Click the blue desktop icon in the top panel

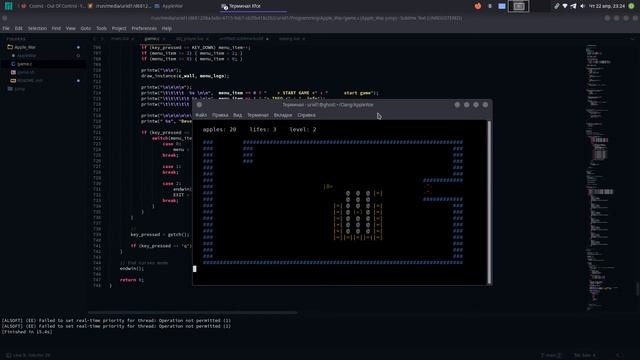(x=502, y=6)
